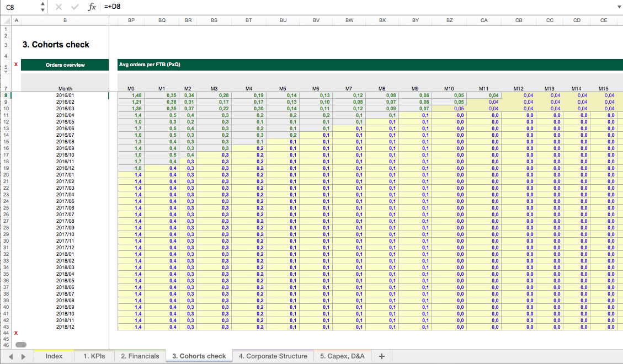Image resolution: width=623 pixels, height=364 pixels.
Task: Select row header 20
Action: coord(6,175)
